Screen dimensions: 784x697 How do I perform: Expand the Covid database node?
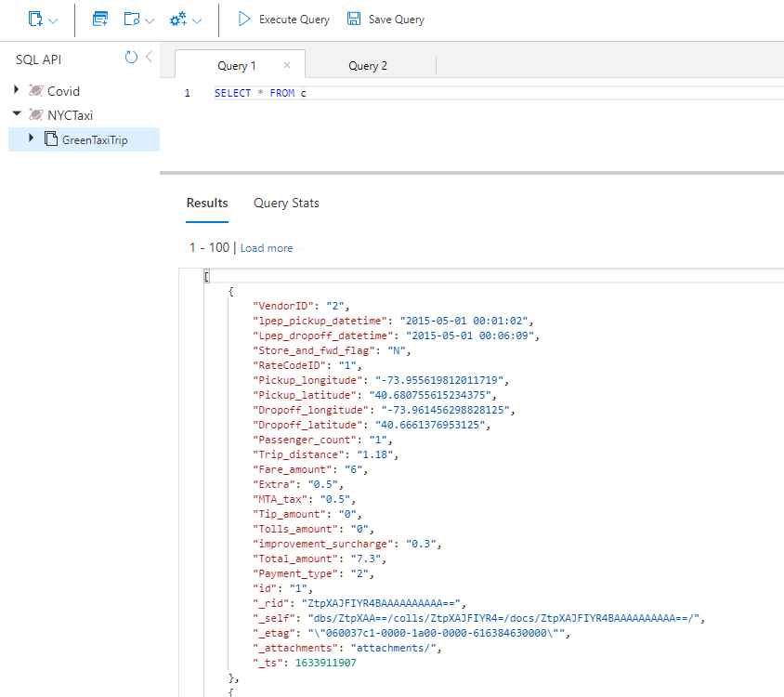pos(17,90)
